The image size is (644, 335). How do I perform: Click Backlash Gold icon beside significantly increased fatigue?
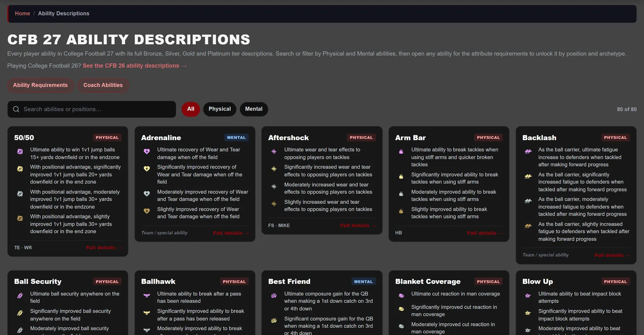528,176
